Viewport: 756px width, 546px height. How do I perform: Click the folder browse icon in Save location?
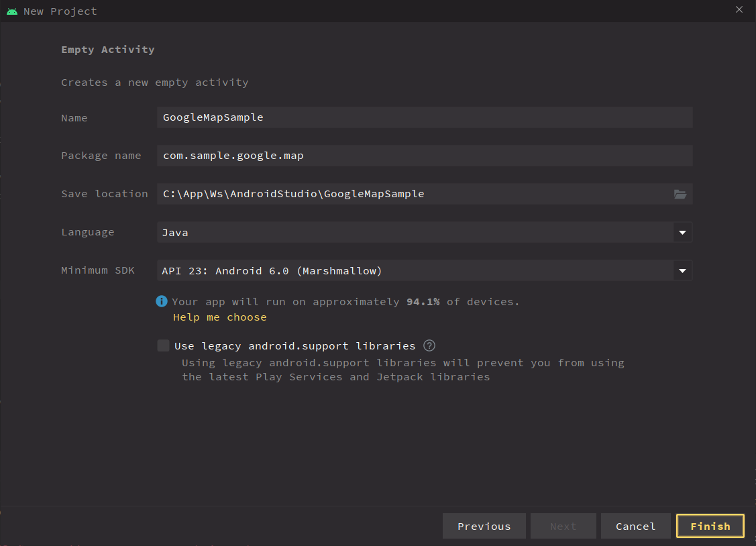pyautogui.click(x=680, y=195)
